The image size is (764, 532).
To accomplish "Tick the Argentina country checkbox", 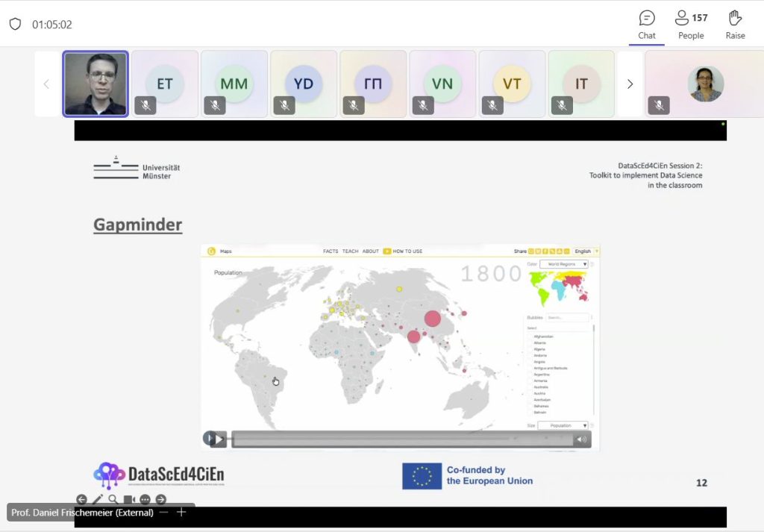I will (530, 375).
